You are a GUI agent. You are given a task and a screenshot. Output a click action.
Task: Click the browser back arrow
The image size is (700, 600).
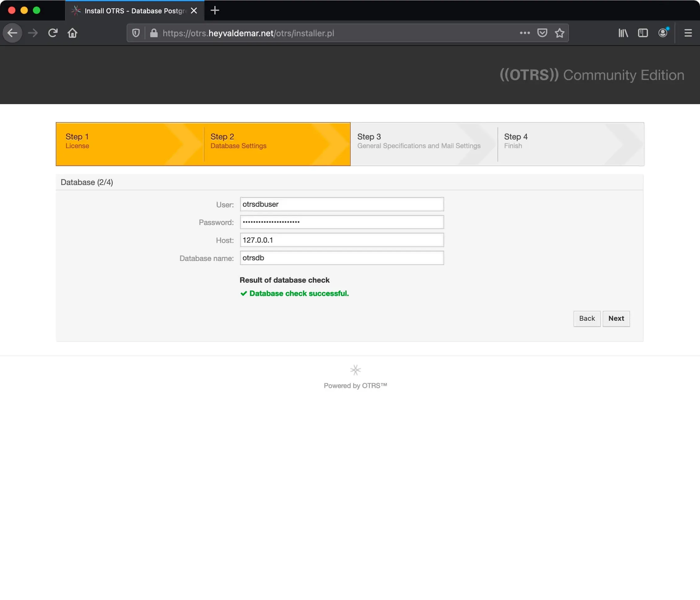(12, 33)
